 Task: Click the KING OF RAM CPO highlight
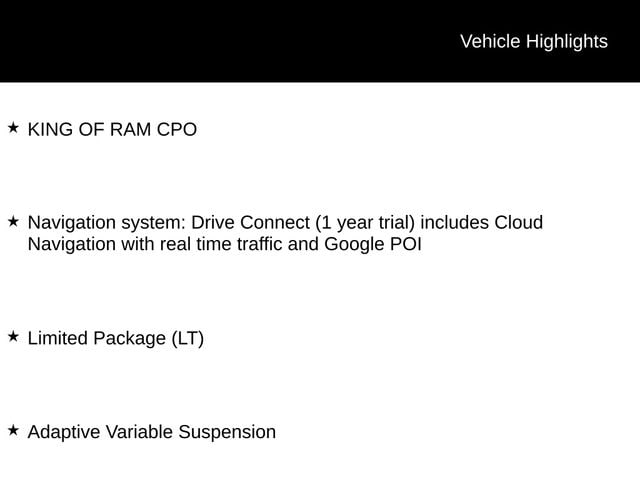112,130
